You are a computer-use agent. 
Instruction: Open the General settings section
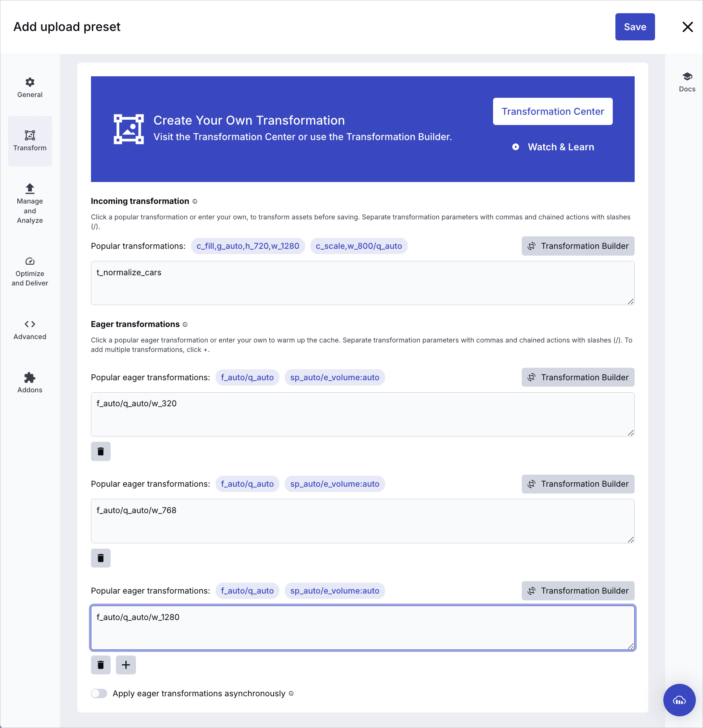point(29,88)
